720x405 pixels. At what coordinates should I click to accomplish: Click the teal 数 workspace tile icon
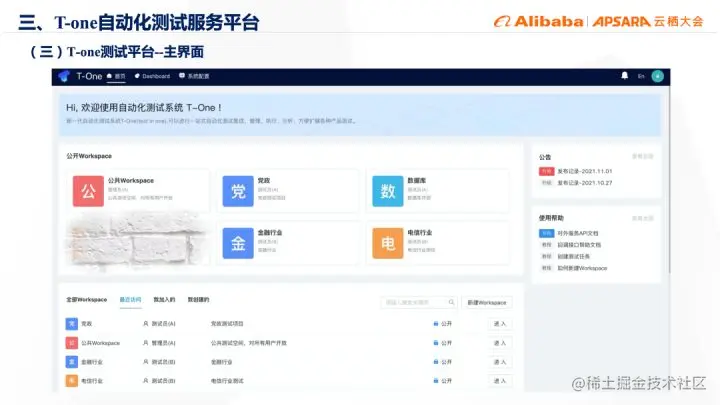[x=388, y=191]
